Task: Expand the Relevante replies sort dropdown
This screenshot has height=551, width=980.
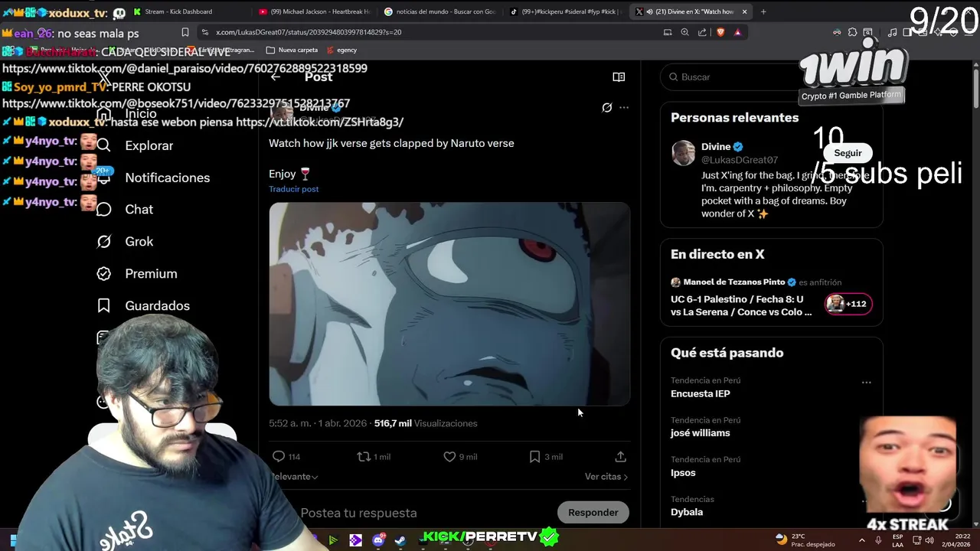Action: [x=295, y=476]
